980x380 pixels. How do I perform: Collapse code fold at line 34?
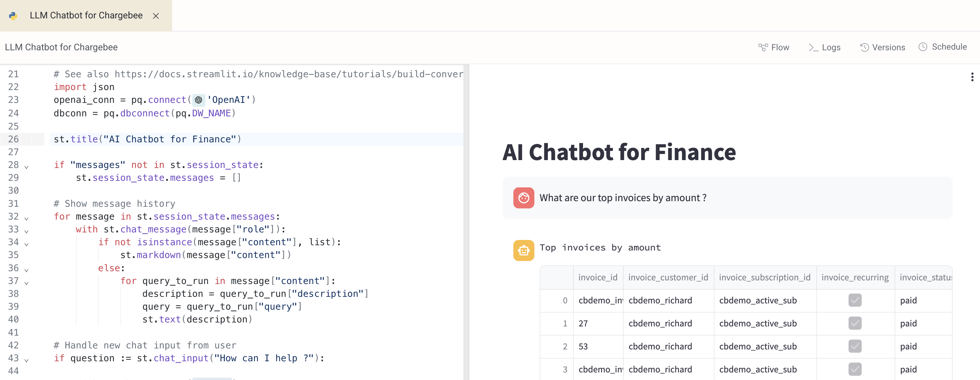coord(26,244)
